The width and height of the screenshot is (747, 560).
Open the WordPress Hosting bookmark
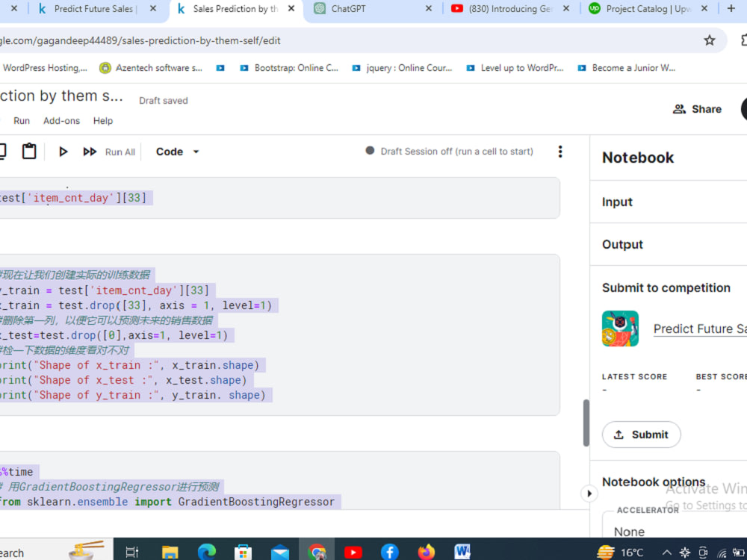[45, 68]
